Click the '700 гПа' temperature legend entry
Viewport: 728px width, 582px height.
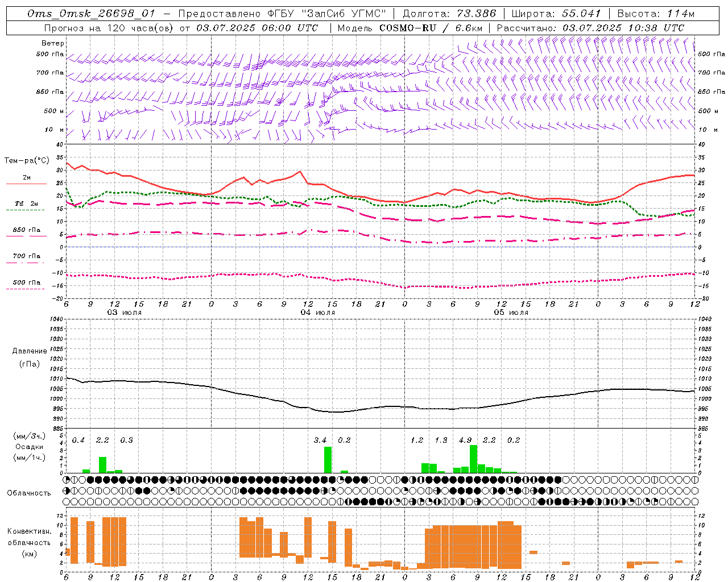tap(27, 256)
